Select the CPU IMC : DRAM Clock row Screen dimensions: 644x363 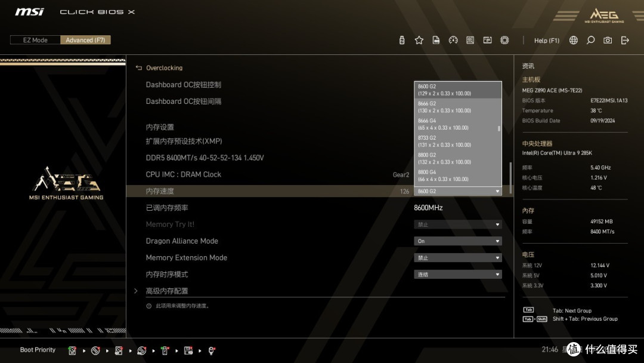[320, 174]
